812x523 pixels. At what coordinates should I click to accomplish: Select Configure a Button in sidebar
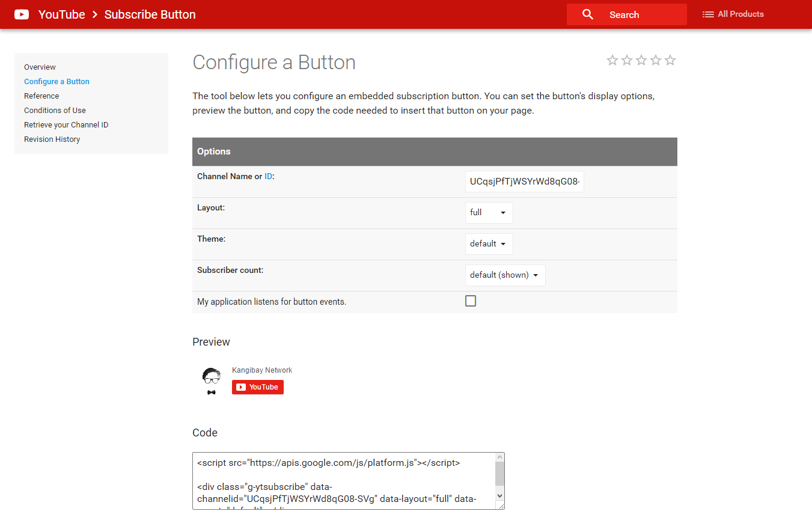(56, 82)
